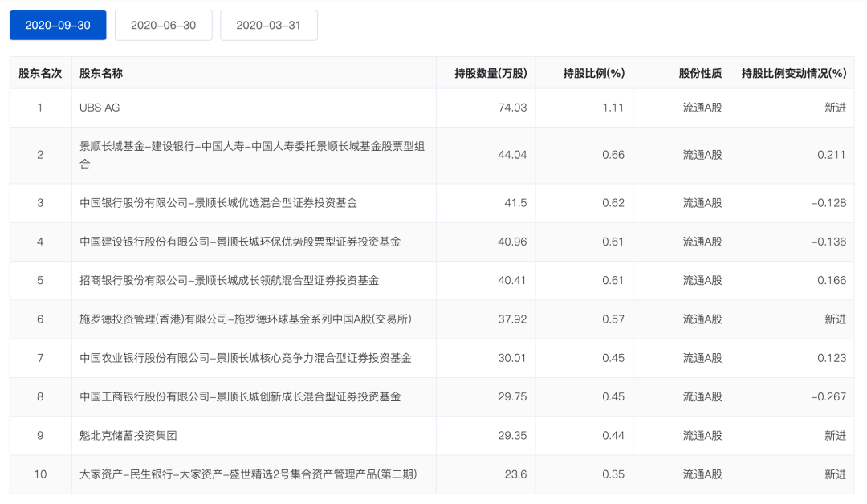Click holding ratio 0.62

(x=613, y=203)
